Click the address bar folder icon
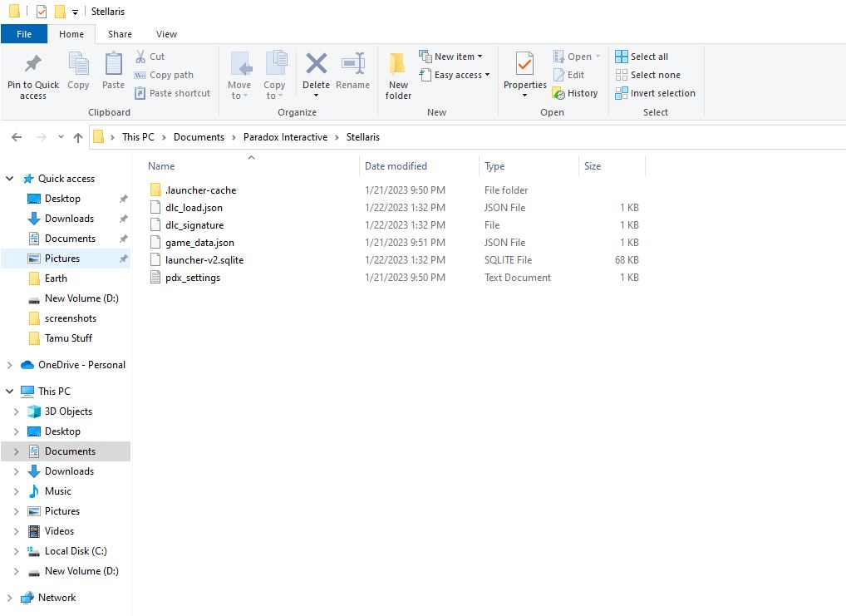This screenshot has height=616, width=846. (x=98, y=137)
